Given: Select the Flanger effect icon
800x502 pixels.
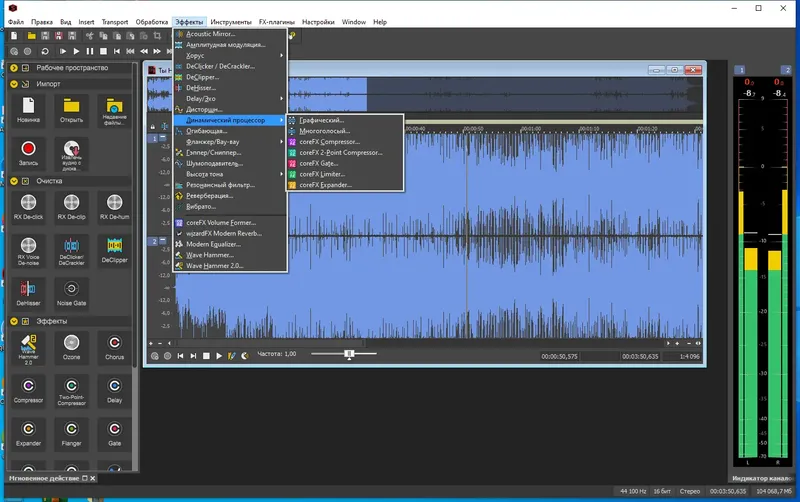Looking at the screenshot, I should (x=71, y=428).
